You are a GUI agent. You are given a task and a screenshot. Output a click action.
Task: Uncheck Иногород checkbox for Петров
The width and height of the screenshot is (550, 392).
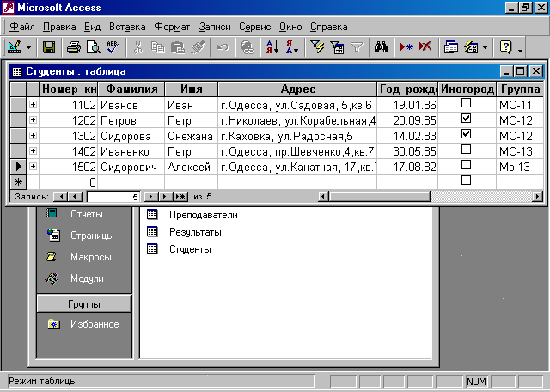(466, 119)
